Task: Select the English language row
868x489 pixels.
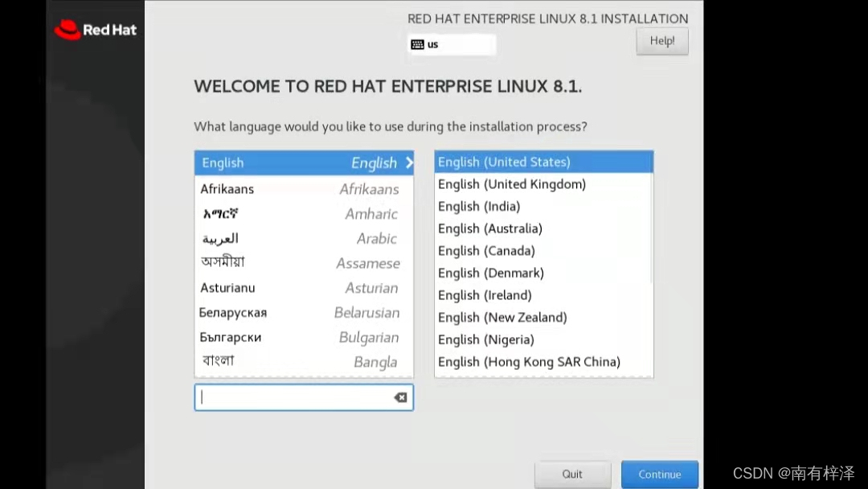Action: coord(304,162)
